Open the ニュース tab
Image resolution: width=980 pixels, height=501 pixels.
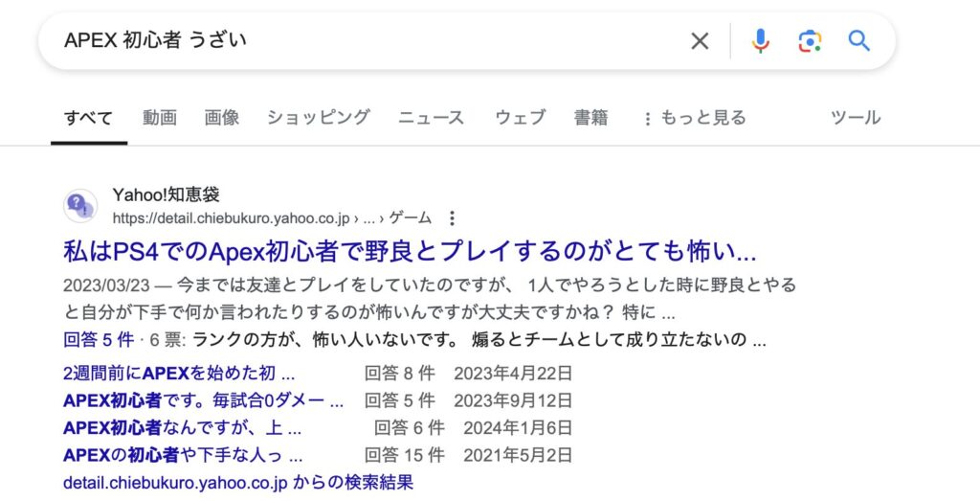(431, 118)
